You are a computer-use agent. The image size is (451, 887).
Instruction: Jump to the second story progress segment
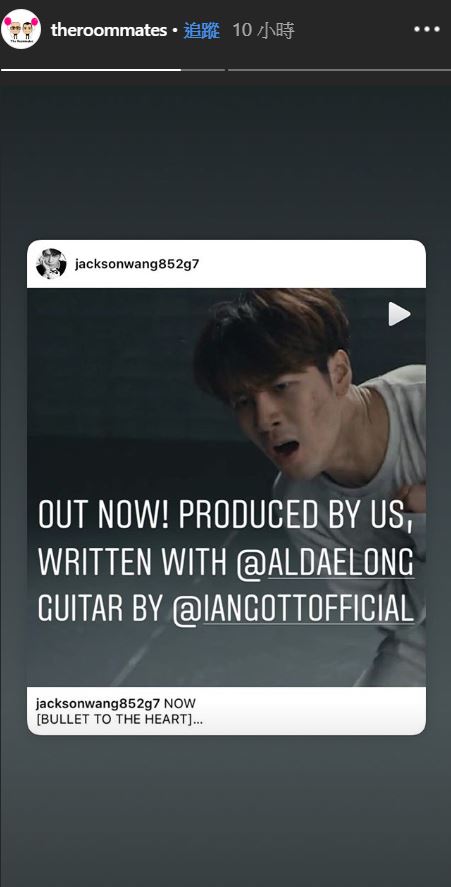[339, 70]
